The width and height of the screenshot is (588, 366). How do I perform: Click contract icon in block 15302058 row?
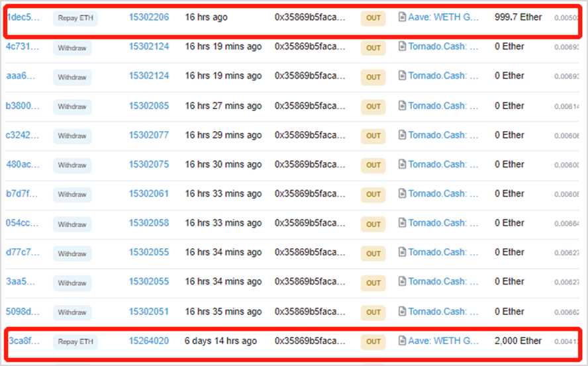tap(402, 223)
